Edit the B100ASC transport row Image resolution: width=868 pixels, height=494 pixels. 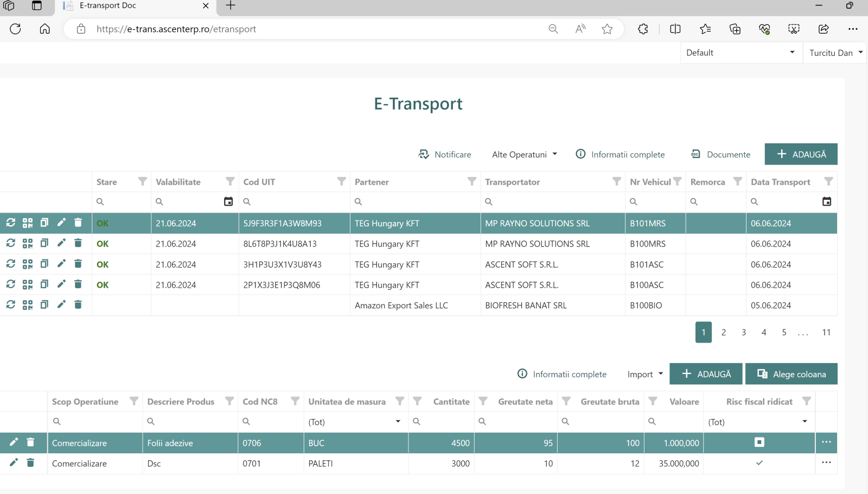pyautogui.click(x=61, y=284)
